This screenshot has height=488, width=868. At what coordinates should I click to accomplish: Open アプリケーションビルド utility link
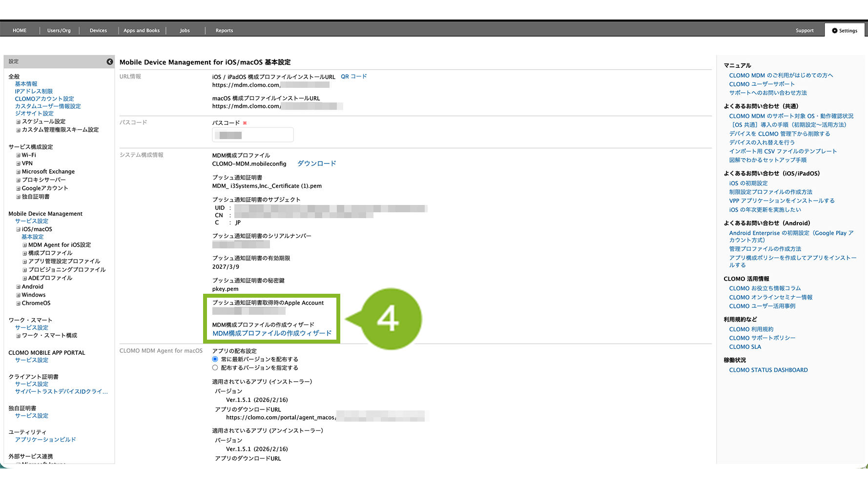click(x=45, y=440)
